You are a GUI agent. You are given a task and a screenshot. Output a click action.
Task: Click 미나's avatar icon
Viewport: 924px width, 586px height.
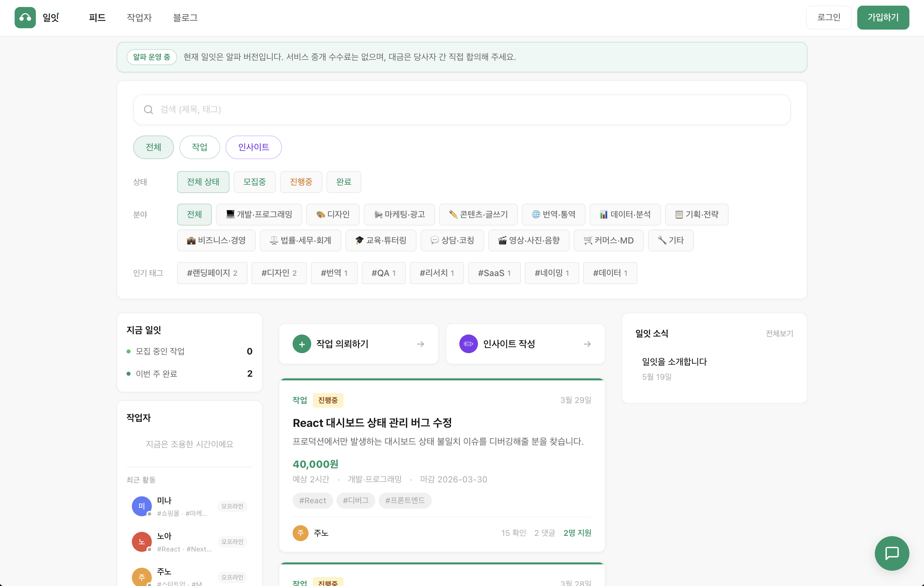coord(141,506)
